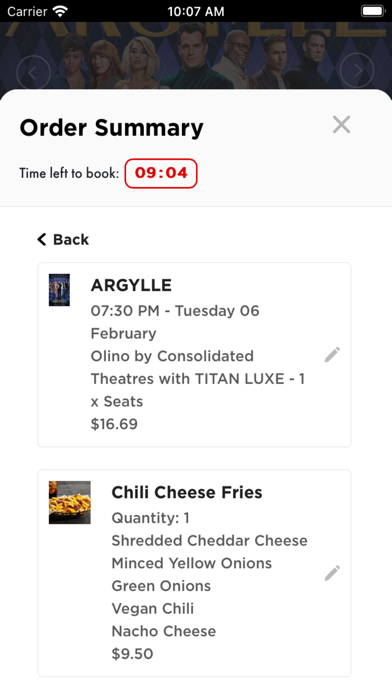This screenshot has width=392, height=696.
Task: Edit the ARGYLLE ticket with pencil icon
Action: (x=332, y=355)
